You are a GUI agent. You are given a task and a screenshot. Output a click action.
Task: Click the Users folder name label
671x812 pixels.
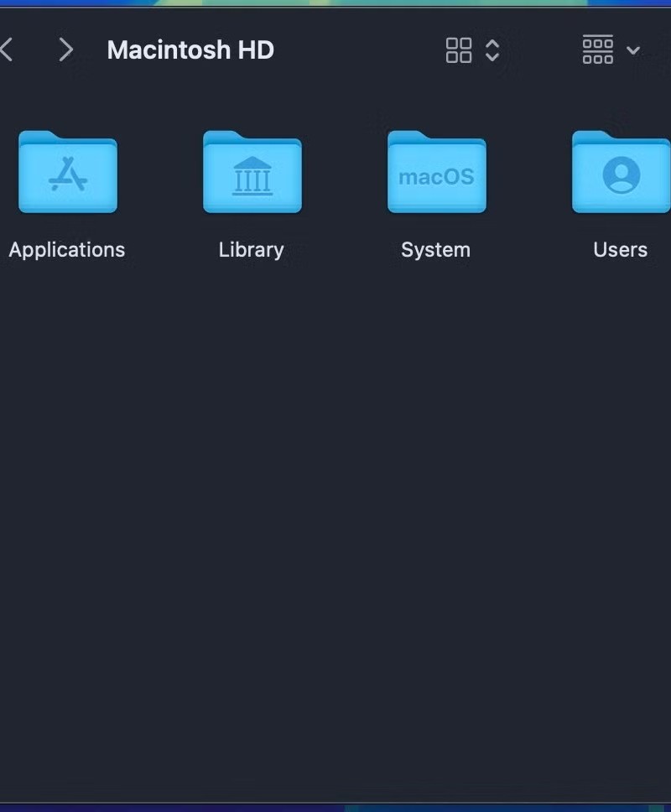pyautogui.click(x=620, y=249)
